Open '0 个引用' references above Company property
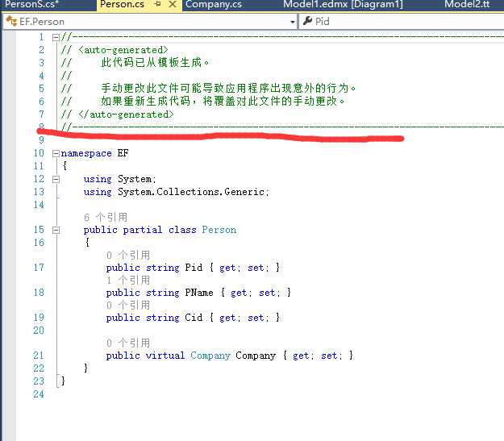Viewport: 504px width, 441px height. pos(128,343)
